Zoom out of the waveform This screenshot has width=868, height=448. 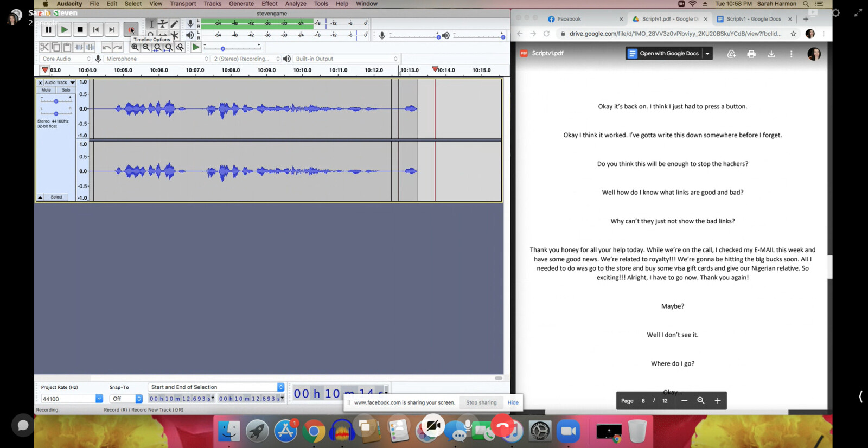pos(146,47)
